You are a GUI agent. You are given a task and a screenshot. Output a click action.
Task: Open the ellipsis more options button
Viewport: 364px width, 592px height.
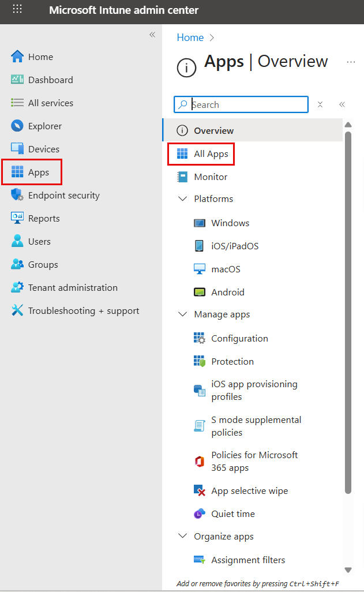[x=350, y=62]
